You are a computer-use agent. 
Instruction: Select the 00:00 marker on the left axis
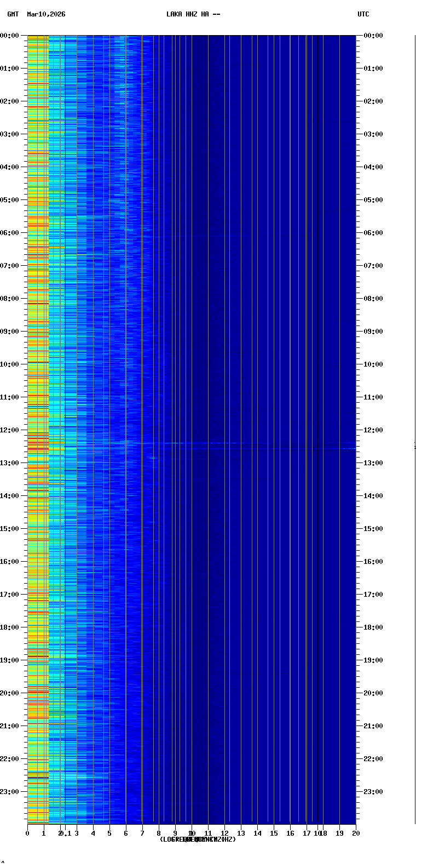[10, 36]
